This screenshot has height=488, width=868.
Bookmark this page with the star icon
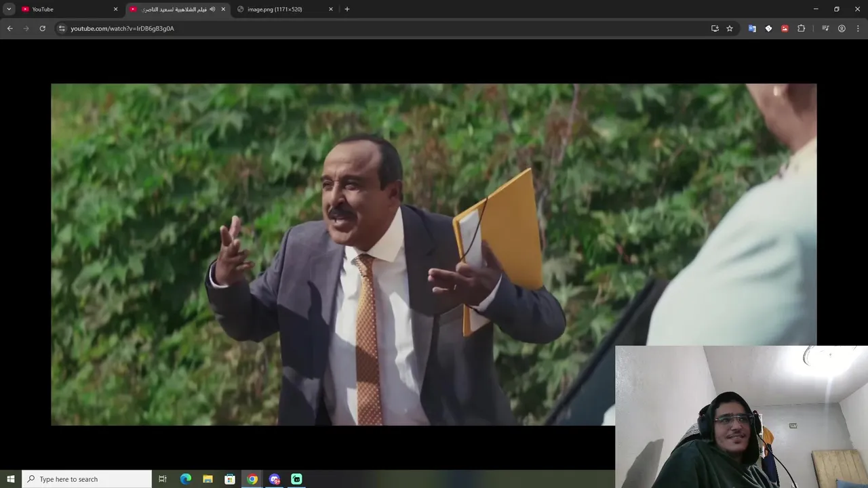point(730,28)
